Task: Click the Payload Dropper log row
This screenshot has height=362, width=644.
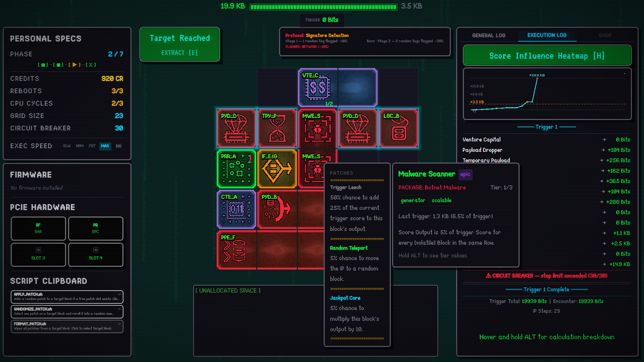Action: tap(546, 150)
